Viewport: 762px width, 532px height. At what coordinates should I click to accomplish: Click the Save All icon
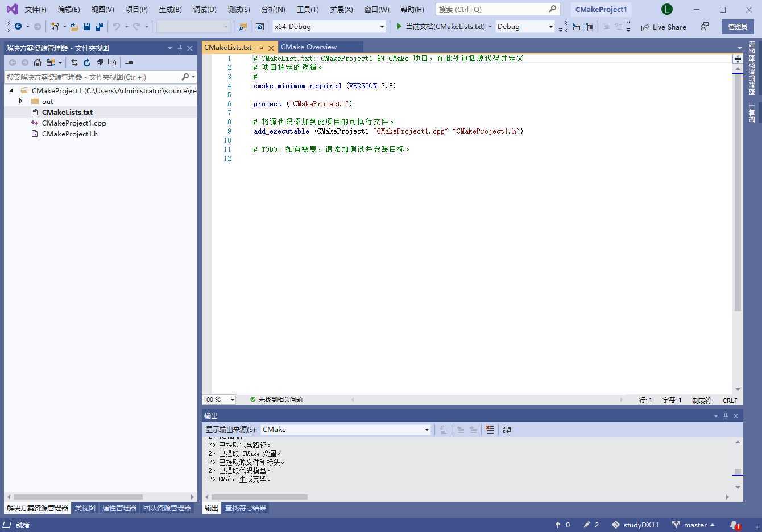click(100, 27)
